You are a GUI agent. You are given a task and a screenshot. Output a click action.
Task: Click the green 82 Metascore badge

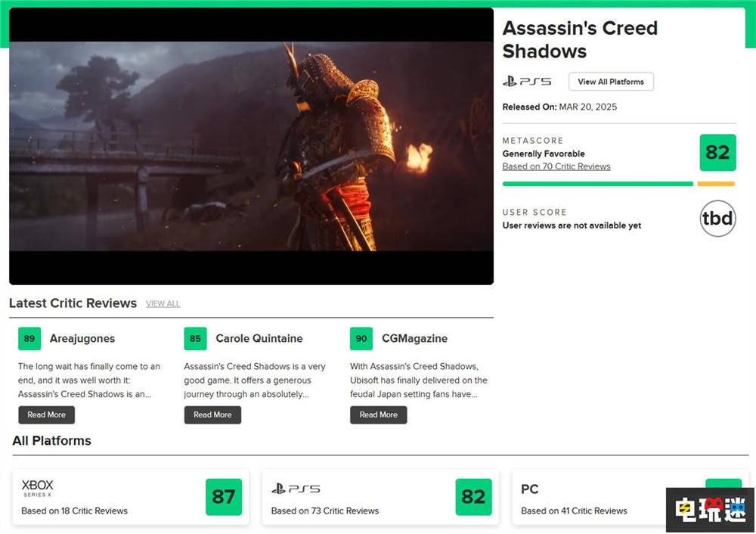point(717,153)
